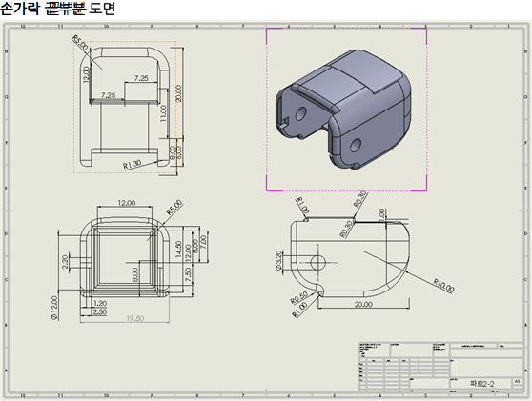Select the 7.50 dimension value

click(188, 274)
